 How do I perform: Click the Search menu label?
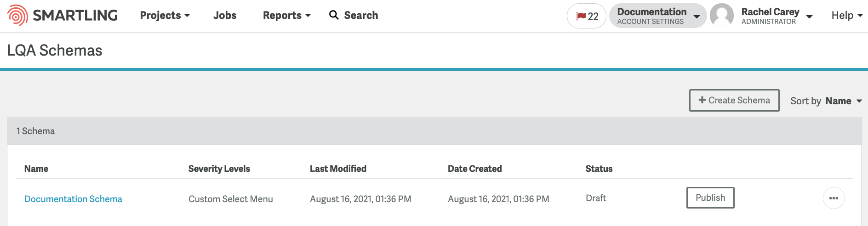pyautogui.click(x=361, y=15)
